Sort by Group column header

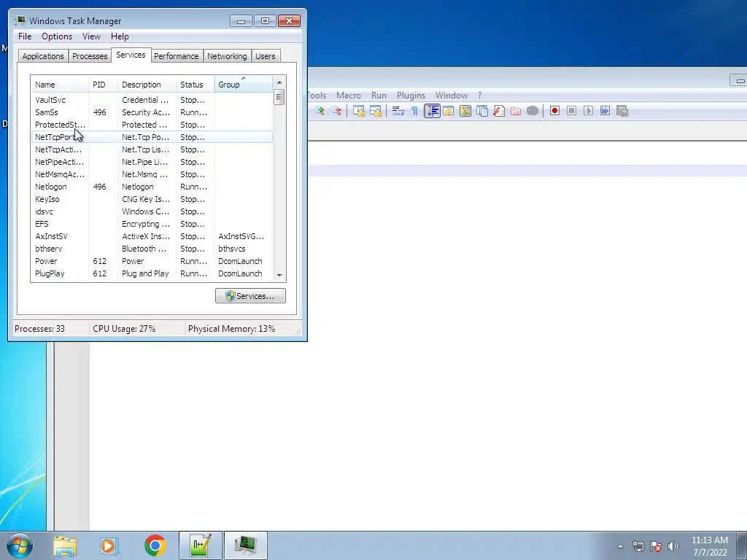click(x=244, y=85)
